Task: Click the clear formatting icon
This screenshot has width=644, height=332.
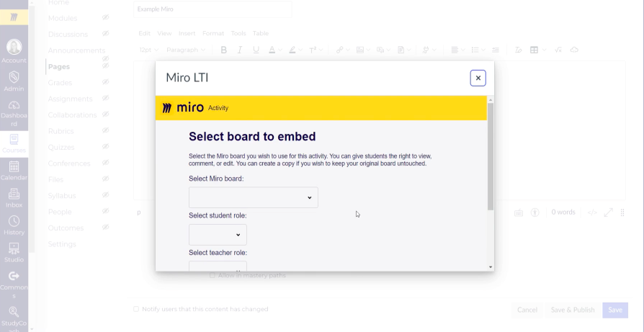Action: (x=519, y=50)
